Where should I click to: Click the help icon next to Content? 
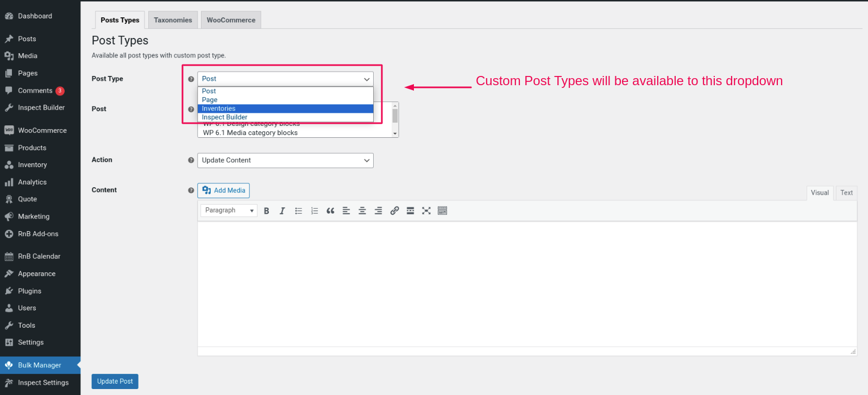(x=191, y=190)
